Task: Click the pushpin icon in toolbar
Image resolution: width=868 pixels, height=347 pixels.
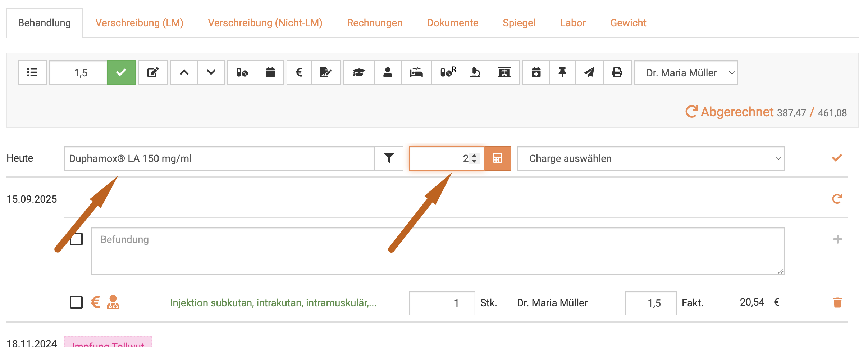Action: [562, 73]
